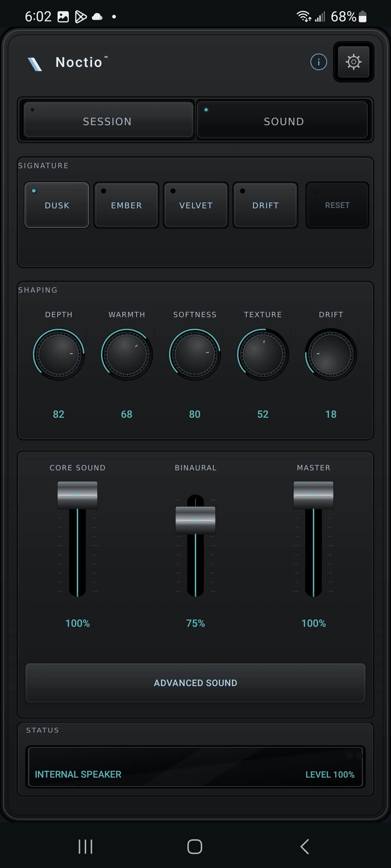Tap the cellular signal bars icon
This screenshot has width=391, height=868.
(320, 17)
